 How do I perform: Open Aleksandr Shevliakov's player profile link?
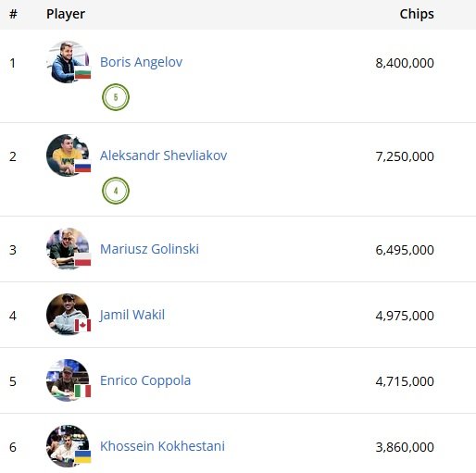pos(163,156)
